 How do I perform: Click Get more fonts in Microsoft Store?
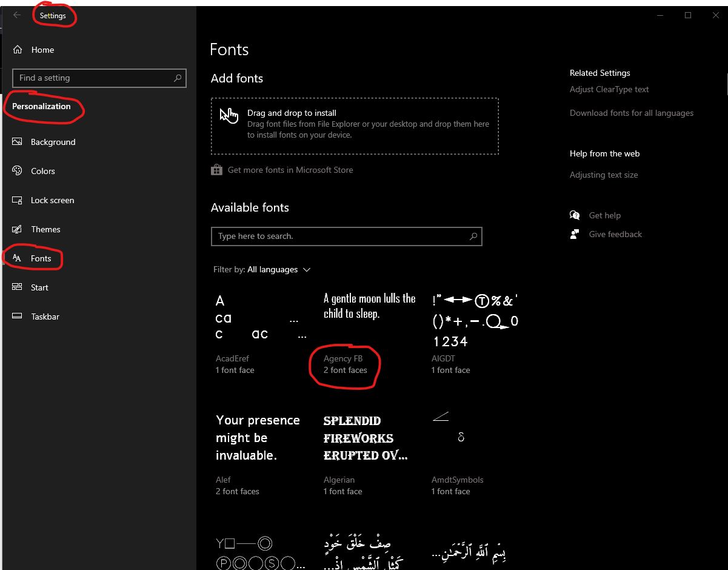[290, 170]
